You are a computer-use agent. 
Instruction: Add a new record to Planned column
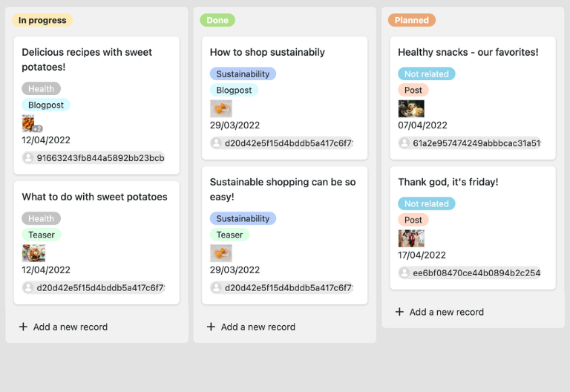pyautogui.click(x=446, y=312)
